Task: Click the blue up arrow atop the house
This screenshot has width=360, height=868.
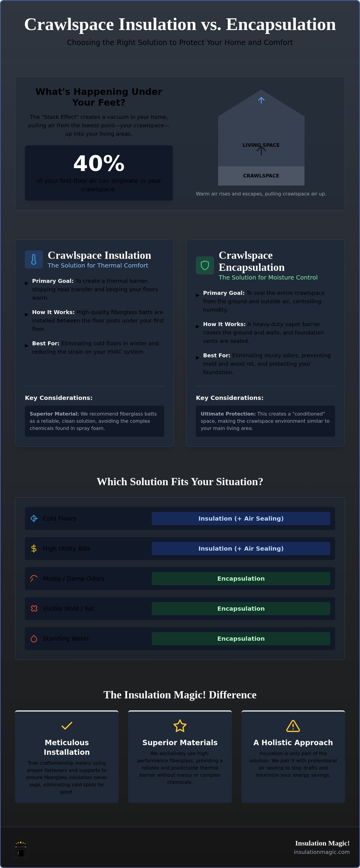Action: pos(261,100)
